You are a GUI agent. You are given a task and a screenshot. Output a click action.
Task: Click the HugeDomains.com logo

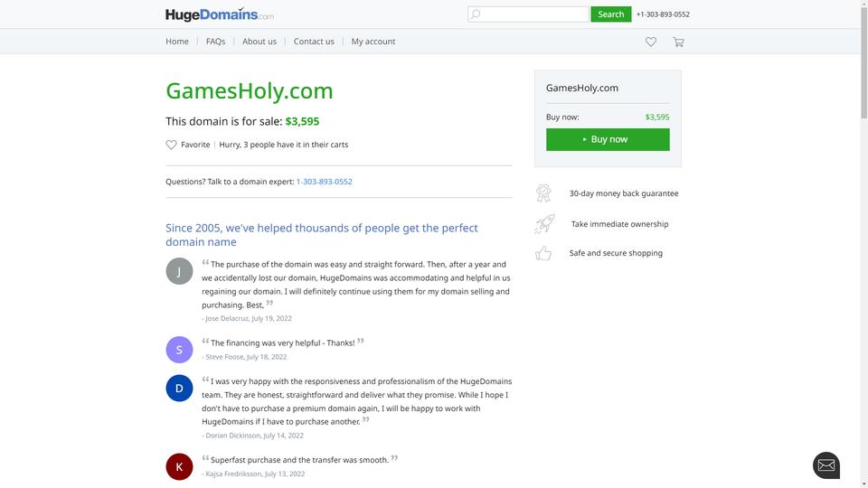pyautogui.click(x=219, y=14)
